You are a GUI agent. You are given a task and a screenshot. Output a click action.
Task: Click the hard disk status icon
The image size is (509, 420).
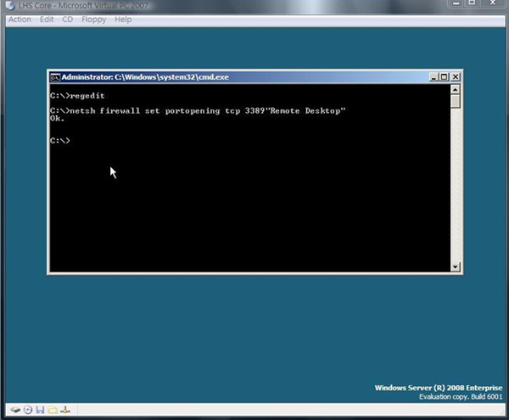pyautogui.click(x=14, y=410)
